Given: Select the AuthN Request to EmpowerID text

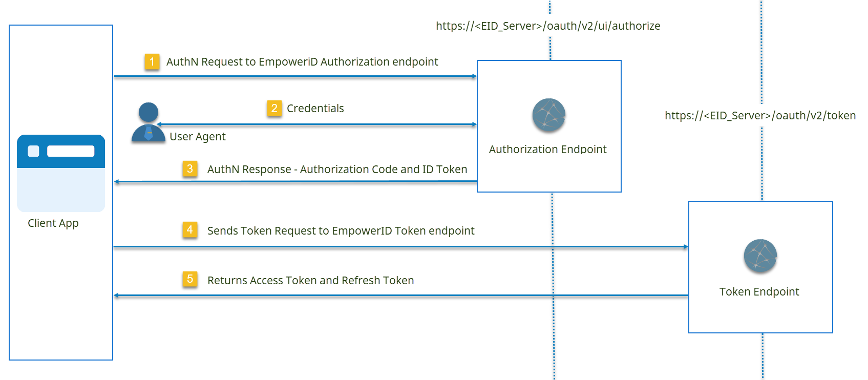Looking at the screenshot, I should pos(302,62).
